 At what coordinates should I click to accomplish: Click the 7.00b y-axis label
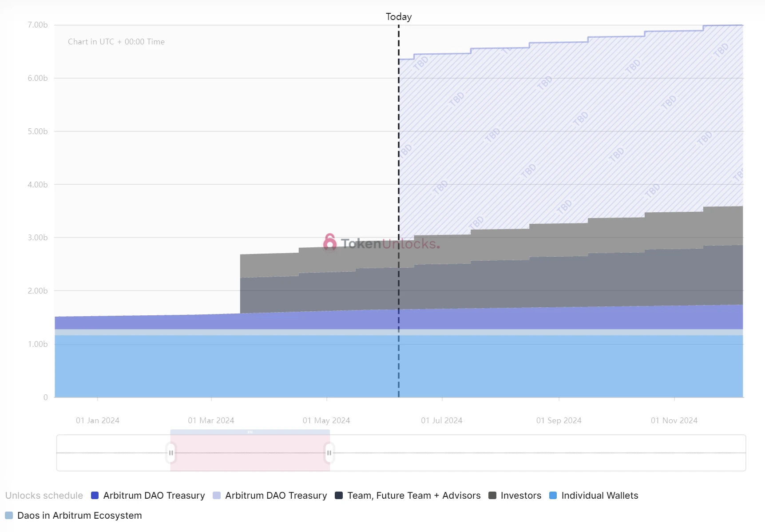click(x=38, y=25)
